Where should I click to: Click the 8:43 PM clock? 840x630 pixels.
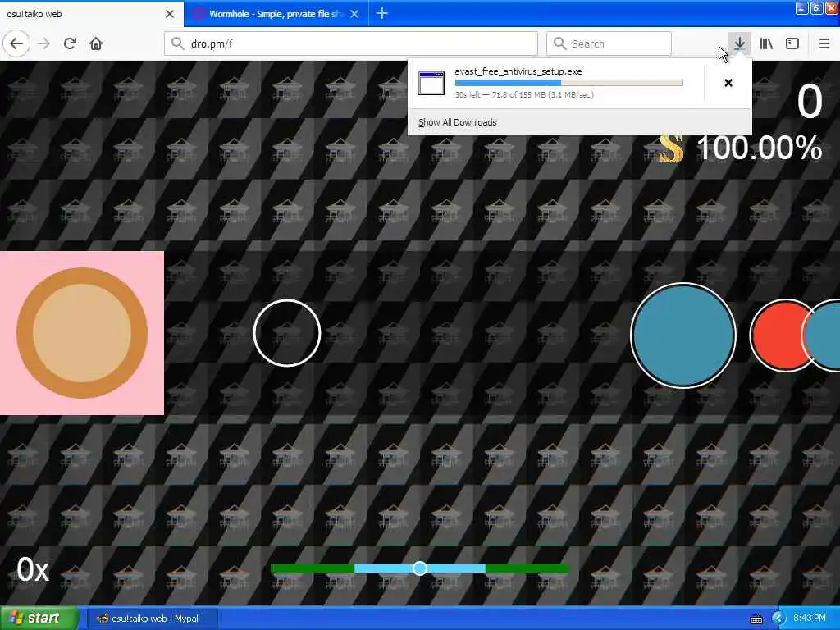pos(810,619)
